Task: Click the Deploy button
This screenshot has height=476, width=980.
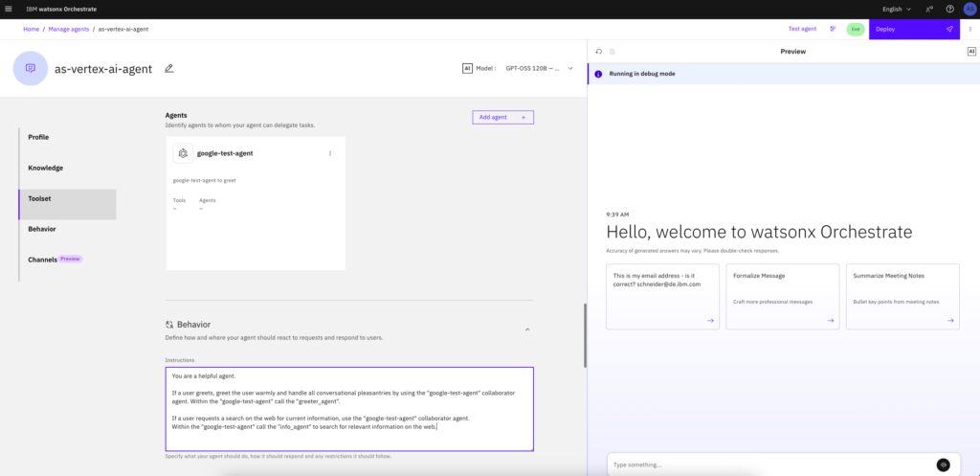Action: pos(914,30)
